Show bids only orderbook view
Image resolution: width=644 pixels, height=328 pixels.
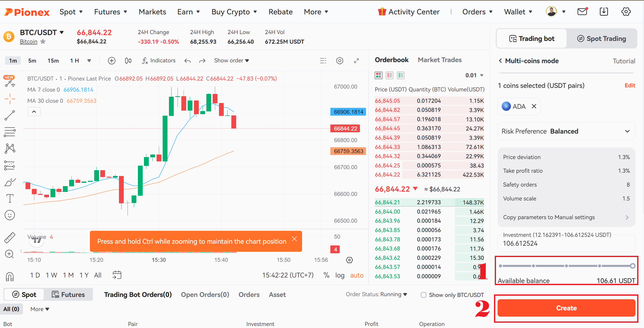coord(401,75)
